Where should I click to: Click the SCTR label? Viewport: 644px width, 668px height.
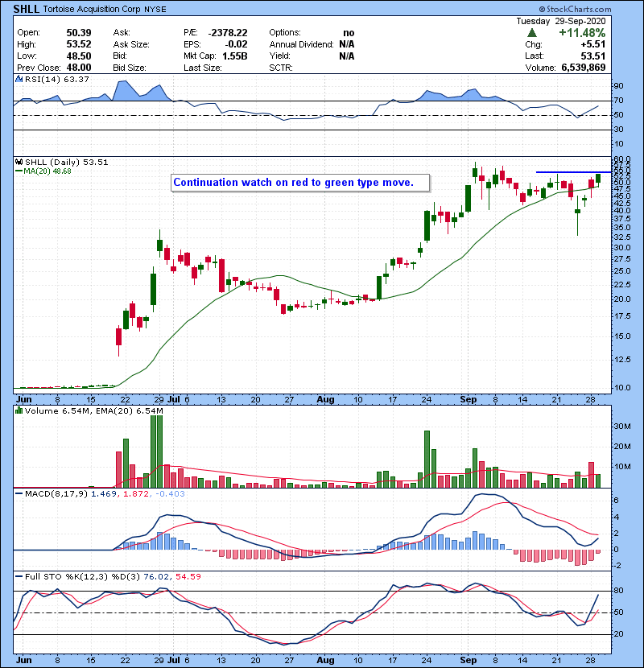coord(281,68)
